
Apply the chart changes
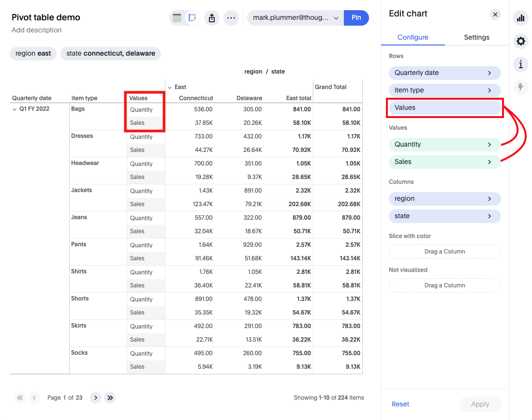[480, 404]
